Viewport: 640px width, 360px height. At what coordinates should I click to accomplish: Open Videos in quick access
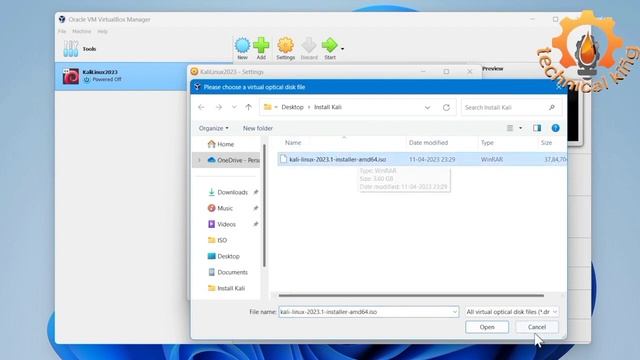click(x=222, y=224)
